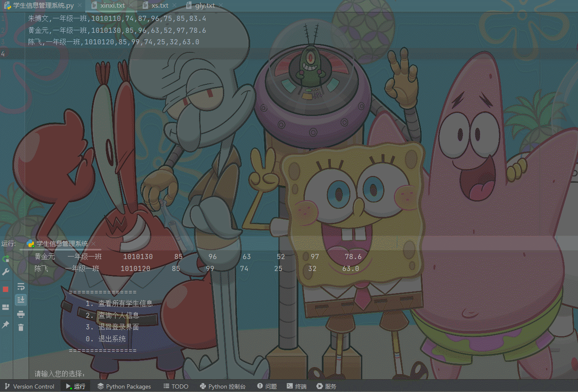Toggle soft-wrap in run console
The width and height of the screenshot is (578, 392).
click(21, 287)
